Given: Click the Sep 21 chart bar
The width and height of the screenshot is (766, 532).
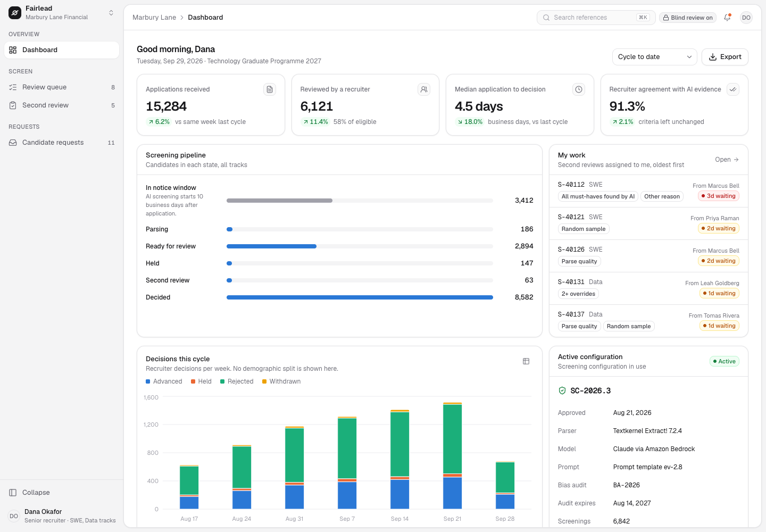Looking at the screenshot, I should point(453,456).
